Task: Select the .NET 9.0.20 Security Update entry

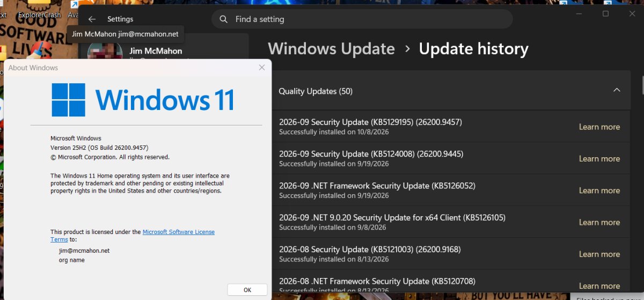Action: point(451,222)
